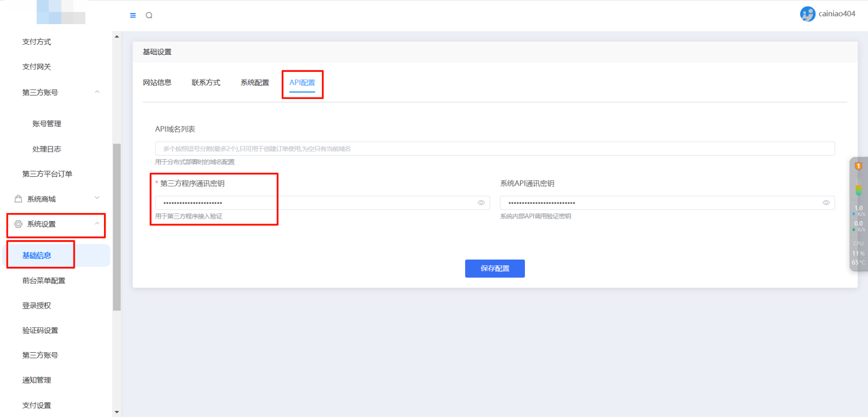Image resolution: width=868 pixels, height=417 pixels.
Task: Open 验证码设置 in sidebar
Action: coord(40,331)
